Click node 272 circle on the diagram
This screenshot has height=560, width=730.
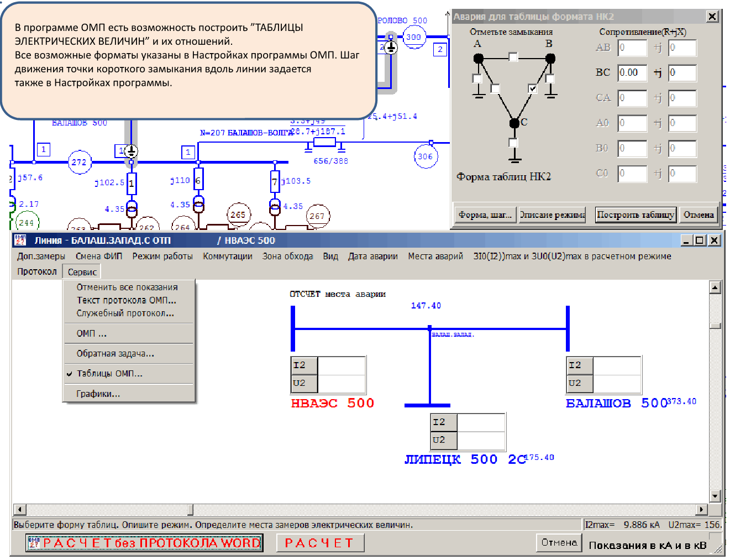click(79, 162)
